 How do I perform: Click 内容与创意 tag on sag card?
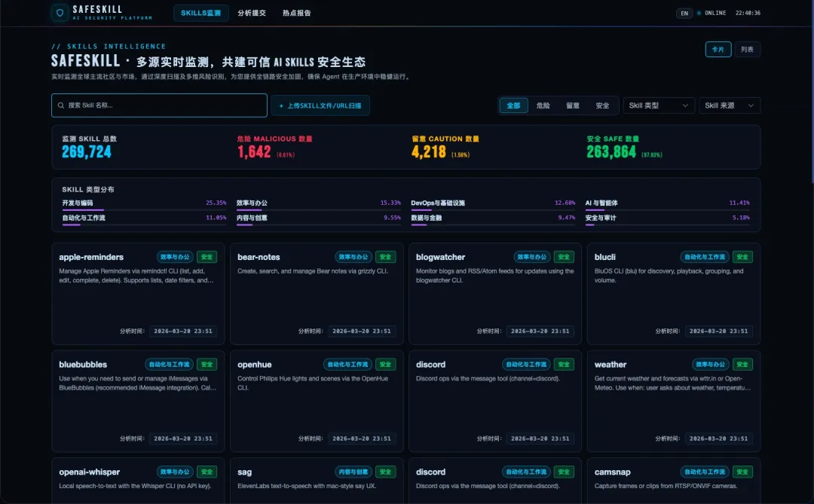[x=353, y=472]
